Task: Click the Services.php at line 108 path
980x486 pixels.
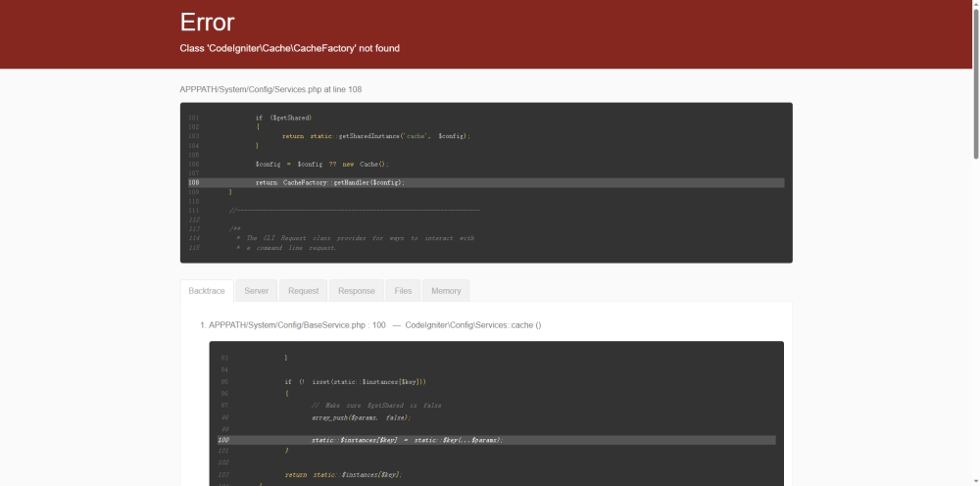Action: click(270, 89)
